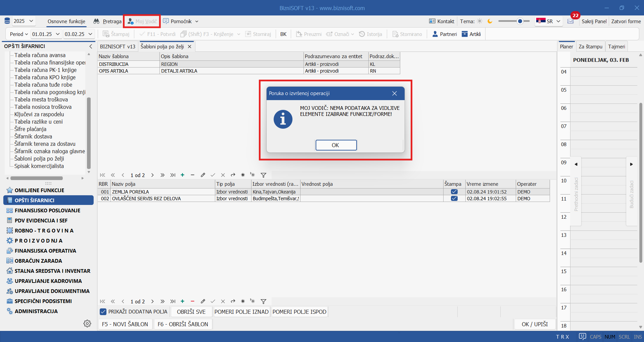Switch to dark theme moon icon
Image resolution: width=644 pixels, height=342 pixels.
[x=490, y=21]
